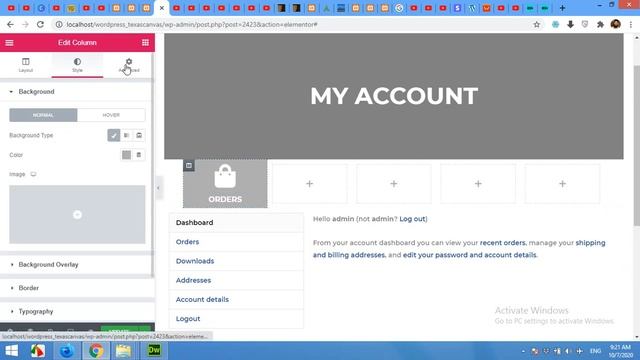
Task: Add a widget to the second column
Action: point(309,184)
